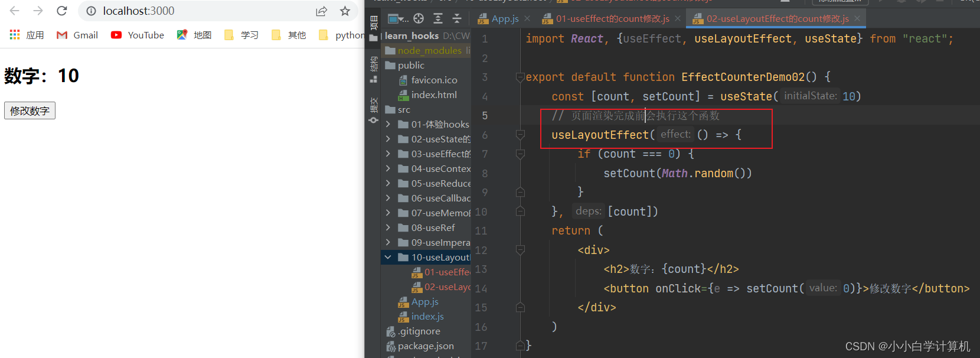Screen dimensions: 980x358
Task: Open the Gmail bookmark
Action: (x=77, y=35)
